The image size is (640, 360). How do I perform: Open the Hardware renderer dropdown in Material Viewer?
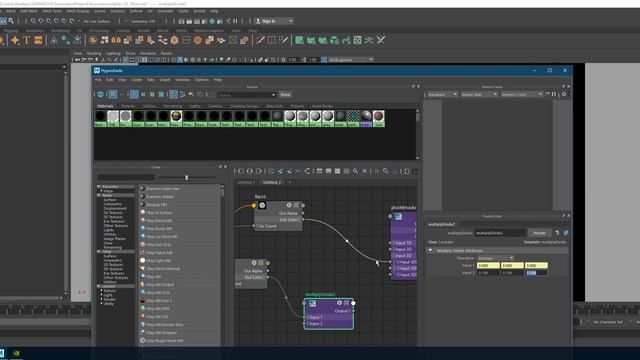[442, 94]
